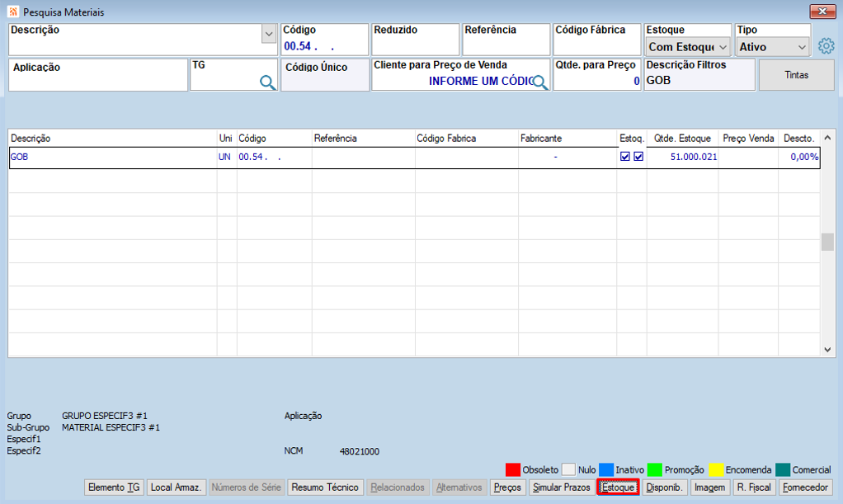Open the Elemento TG button
Screen dimensions: 843x504
pos(114,488)
